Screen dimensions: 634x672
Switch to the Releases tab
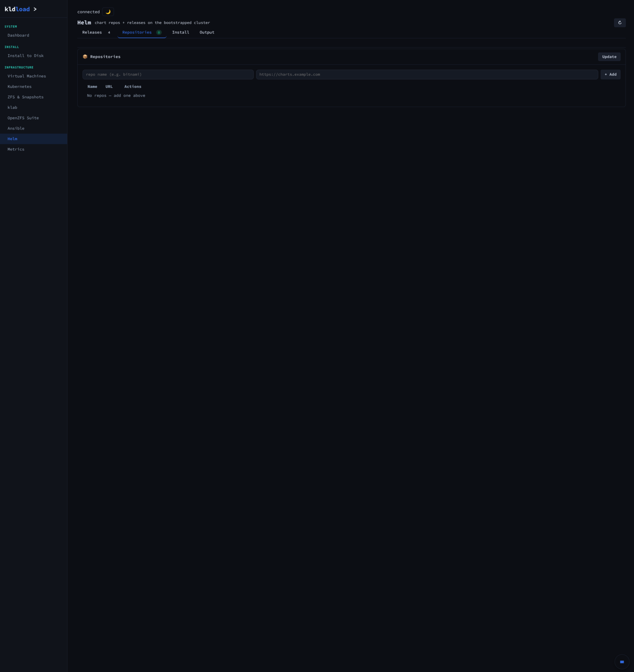tap(96, 32)
